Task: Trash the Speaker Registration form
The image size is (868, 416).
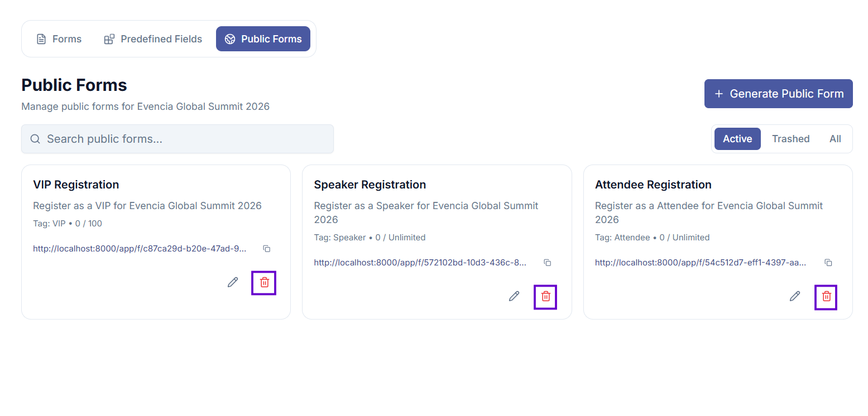Action: (x=545, y=297)
